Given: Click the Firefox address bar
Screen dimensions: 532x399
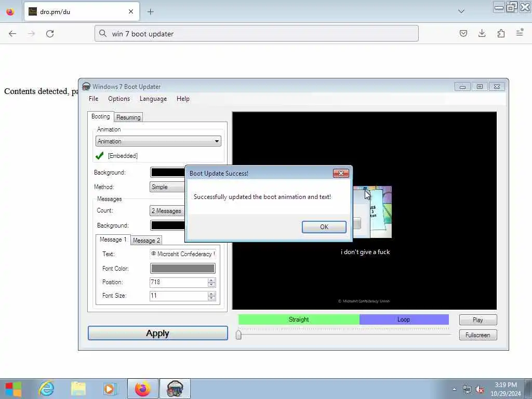Looking at the screenshot, I should point(257,34).
